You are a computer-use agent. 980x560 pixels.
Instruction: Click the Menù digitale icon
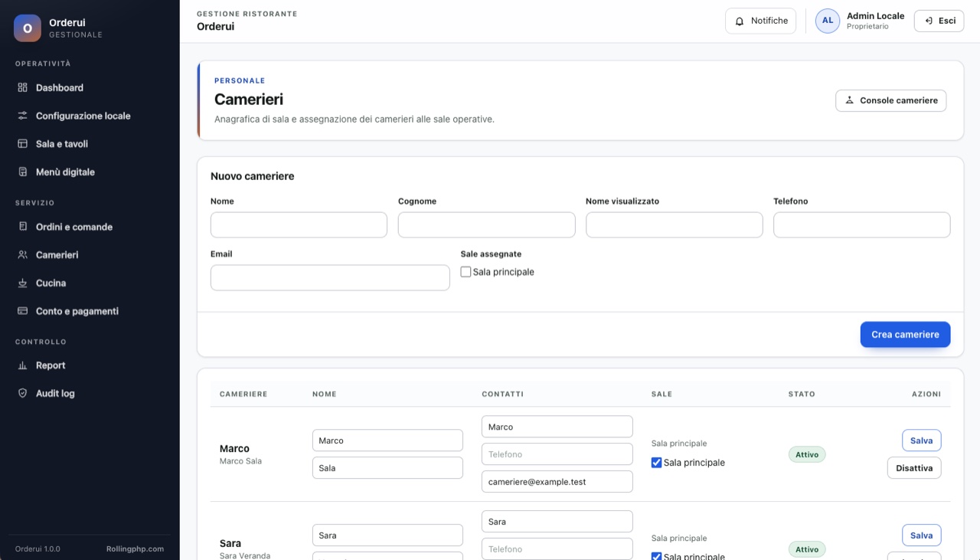[x=23, y=172]
